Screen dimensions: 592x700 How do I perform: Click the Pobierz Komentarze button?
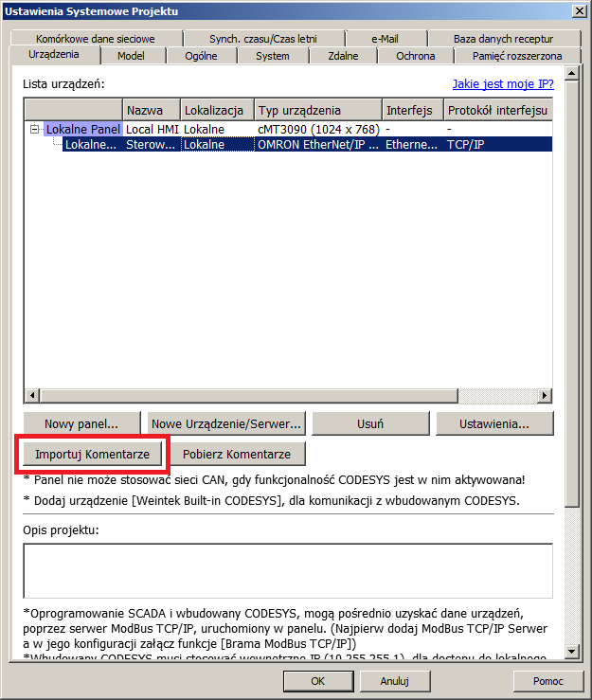tap(238, 454)
